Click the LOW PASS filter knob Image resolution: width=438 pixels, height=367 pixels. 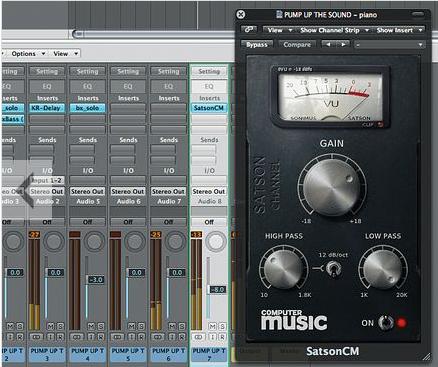point(383,269)
